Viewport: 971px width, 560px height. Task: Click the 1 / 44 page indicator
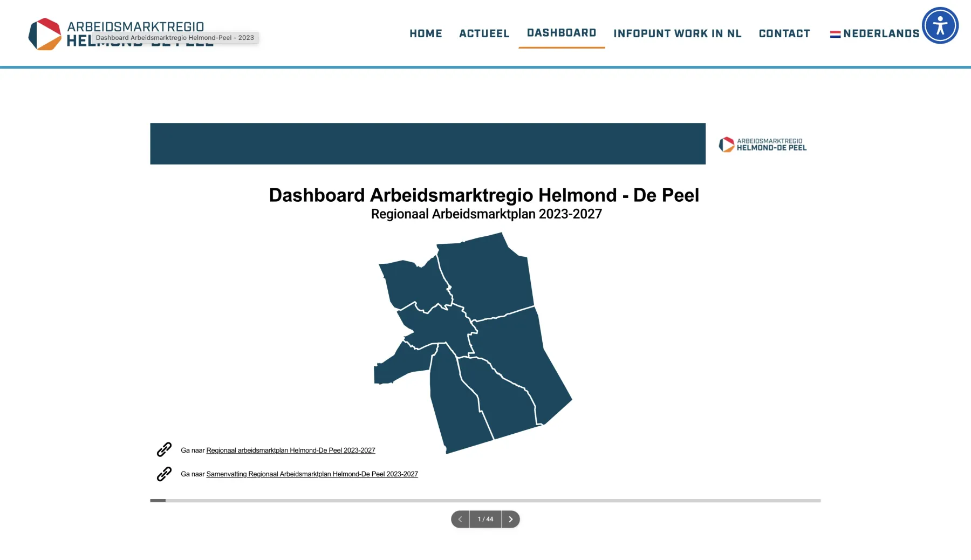(485, 519)
